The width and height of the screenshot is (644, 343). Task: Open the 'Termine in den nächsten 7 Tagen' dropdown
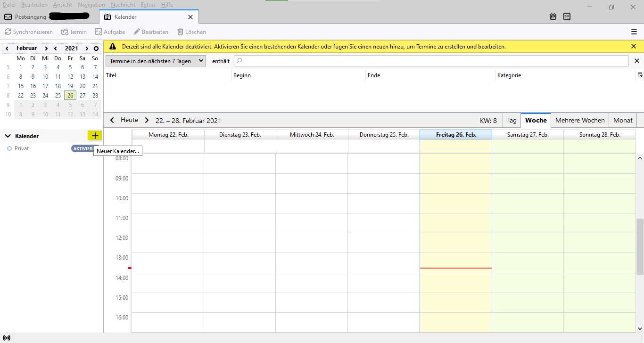155,61
